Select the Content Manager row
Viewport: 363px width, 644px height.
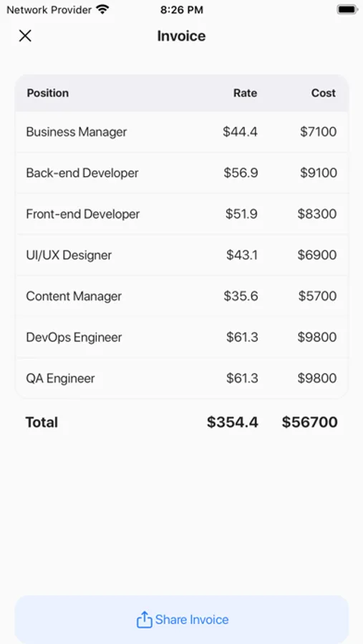182,296
